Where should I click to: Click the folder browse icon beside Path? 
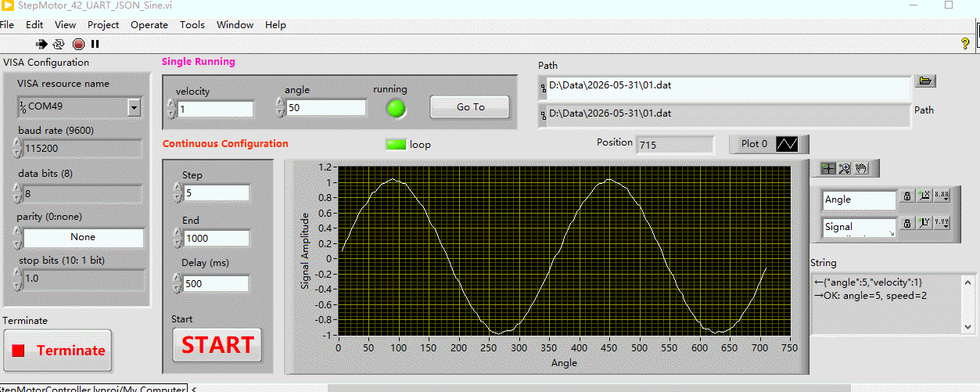926,81
